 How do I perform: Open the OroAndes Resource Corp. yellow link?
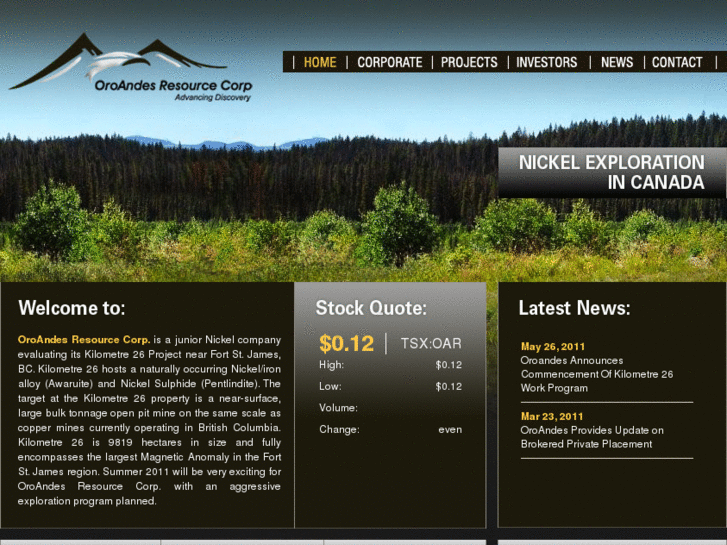(84, 340)
